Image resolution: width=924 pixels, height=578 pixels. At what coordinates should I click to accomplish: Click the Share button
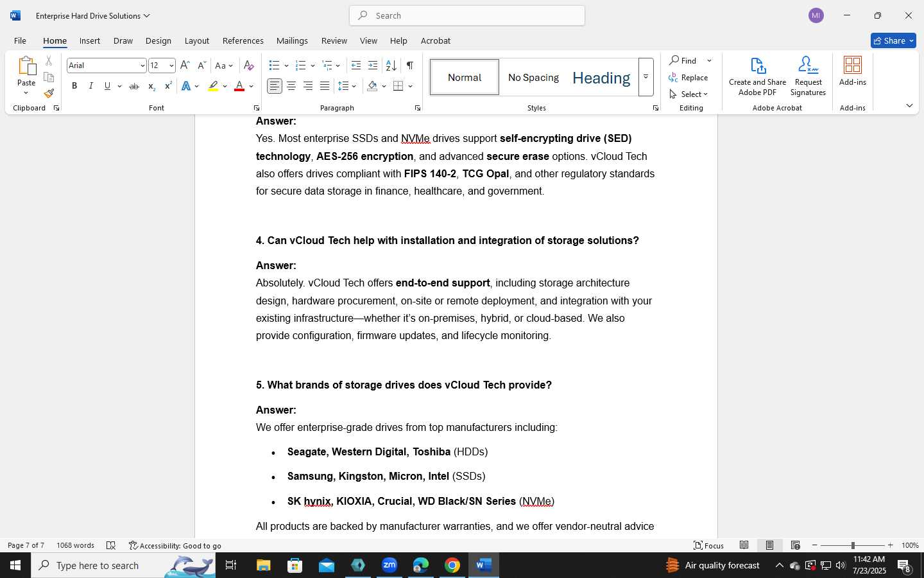pos(893,40)
